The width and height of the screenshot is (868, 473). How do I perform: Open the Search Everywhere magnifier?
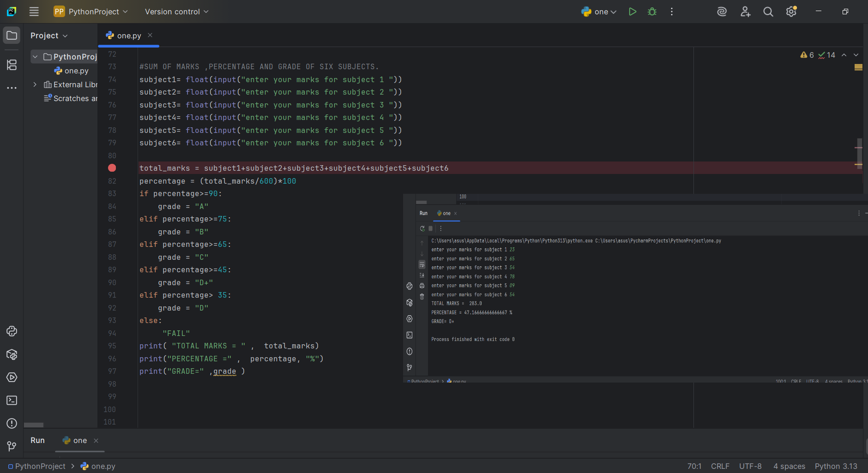pos(768,12)
